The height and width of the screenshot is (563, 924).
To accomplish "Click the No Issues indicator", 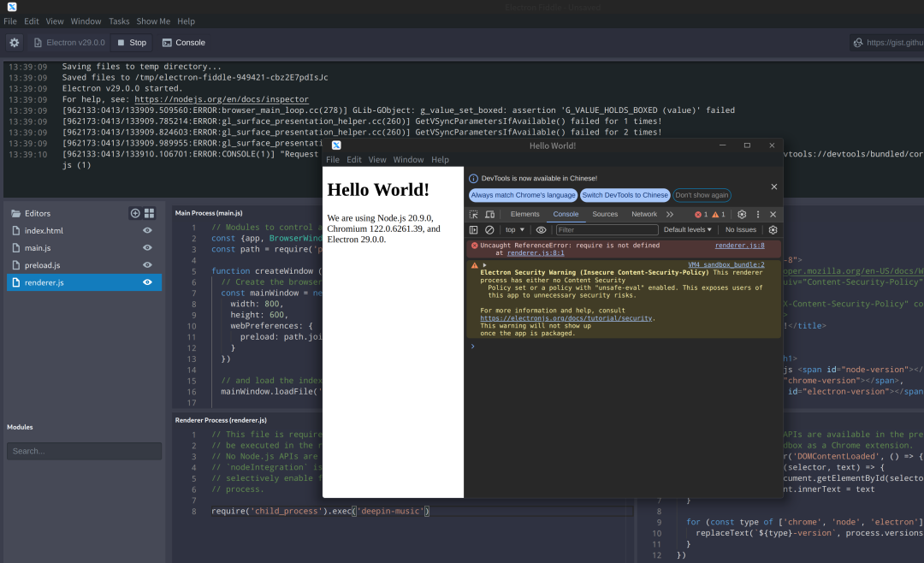I will 741,230.
